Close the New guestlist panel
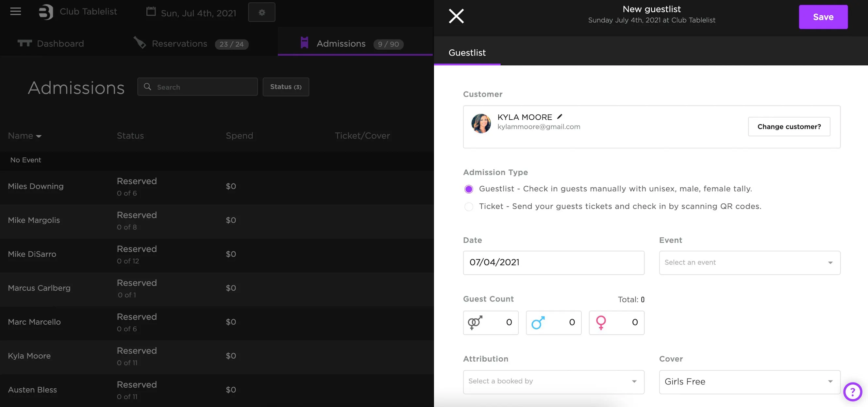The height and width of the screenshot is (407, 868). click(x=456, y=16)
